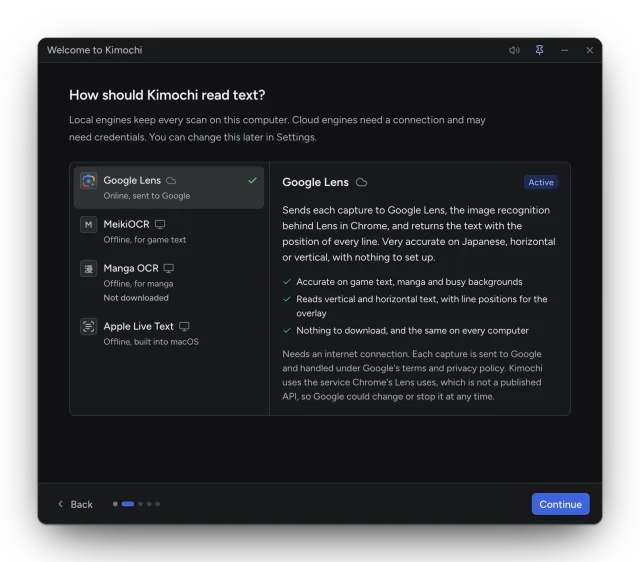Jump to last onboarding step dot
This screenshot has width=640, height=562.
pos(158,504)
